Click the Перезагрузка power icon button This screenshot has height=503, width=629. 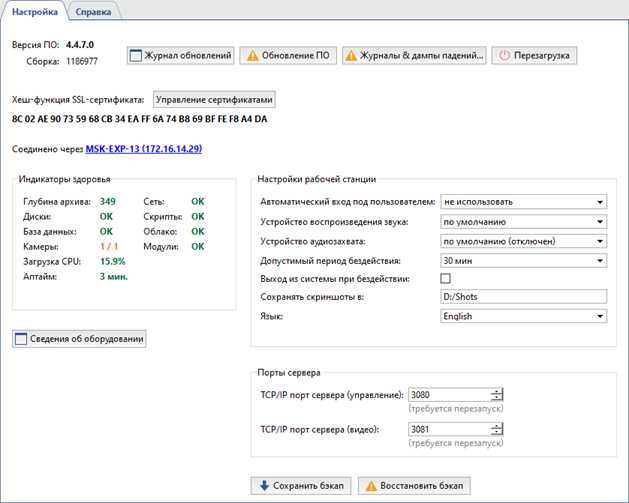(x=535, y=55)
